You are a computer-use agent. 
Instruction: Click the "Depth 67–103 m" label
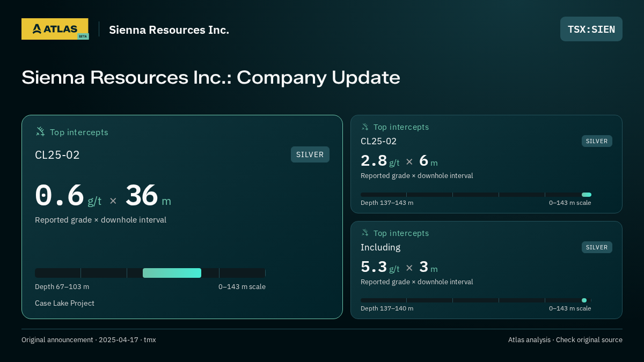click(x=62, y=286)
